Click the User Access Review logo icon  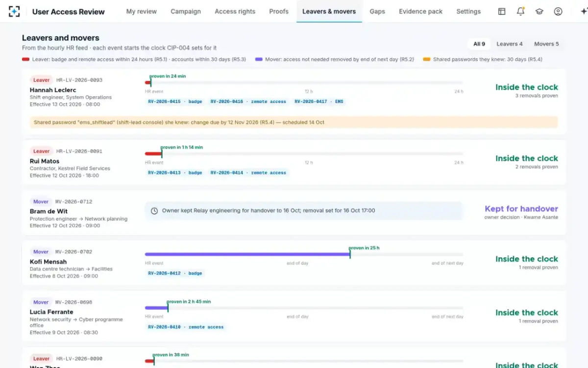14,11
